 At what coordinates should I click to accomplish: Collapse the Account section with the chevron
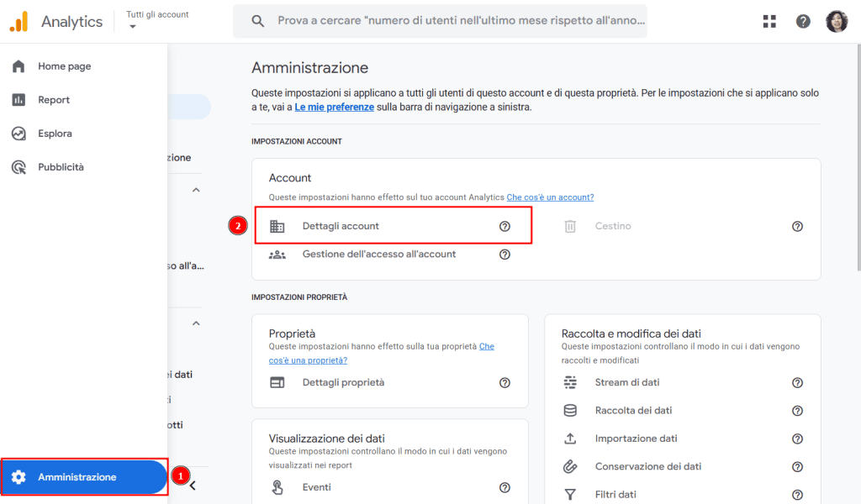[196, 189]
